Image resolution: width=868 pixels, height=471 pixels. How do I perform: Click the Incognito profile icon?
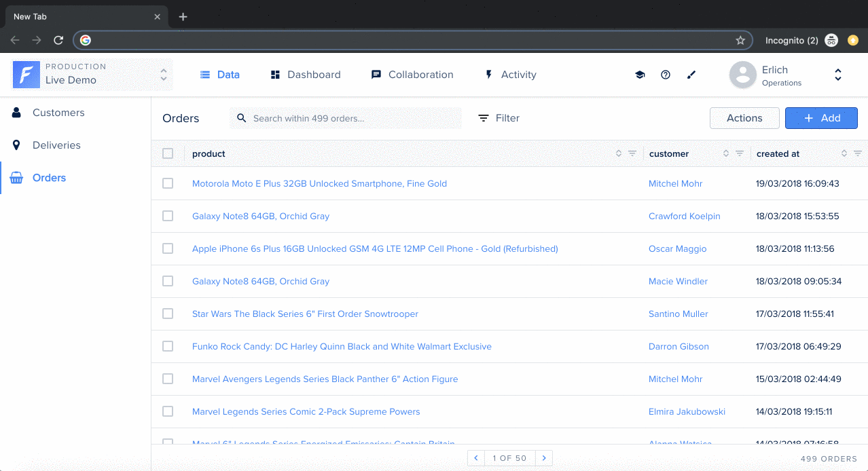tap(831, 40)
